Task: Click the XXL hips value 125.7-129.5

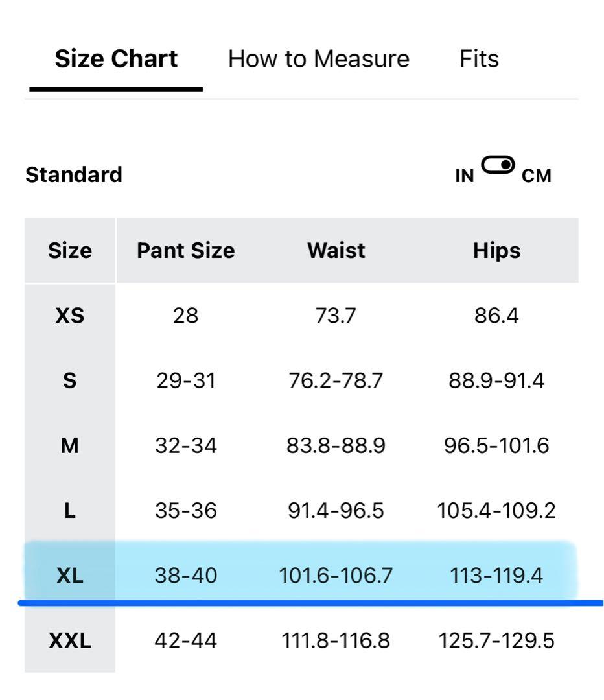Action: pyautogui.click(x=496, y=641)
